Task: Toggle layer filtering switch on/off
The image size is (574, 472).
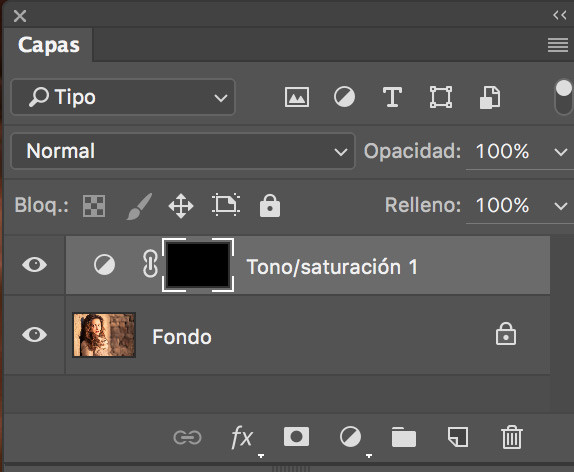Action: pos(564,97)
